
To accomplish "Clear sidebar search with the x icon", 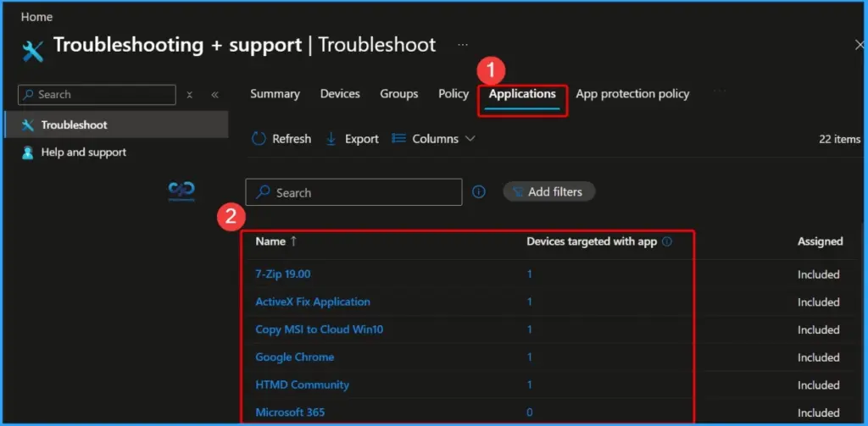I will (189, 95).
